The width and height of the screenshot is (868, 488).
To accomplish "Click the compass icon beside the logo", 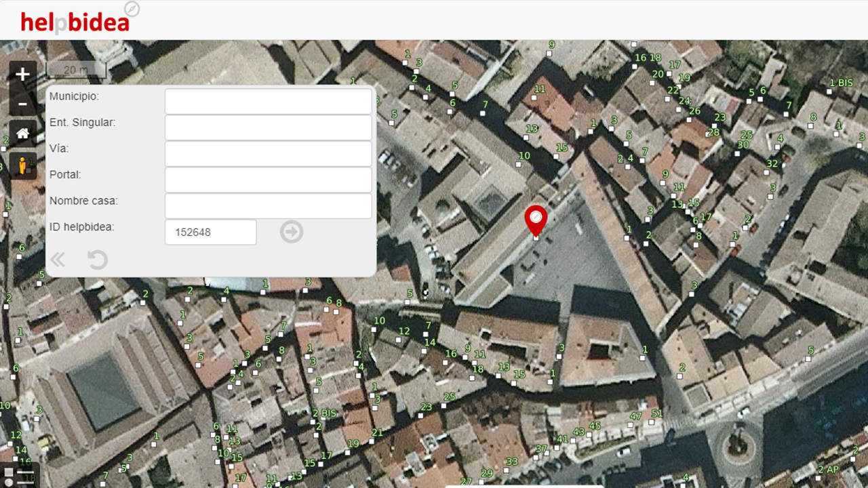I will tap(132, 9).
